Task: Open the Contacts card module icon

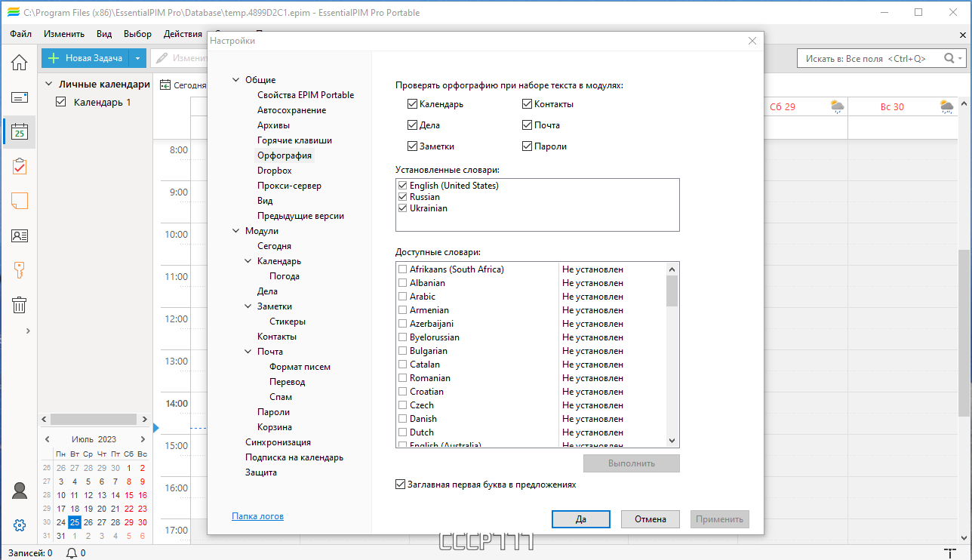Action: point(19,235)
